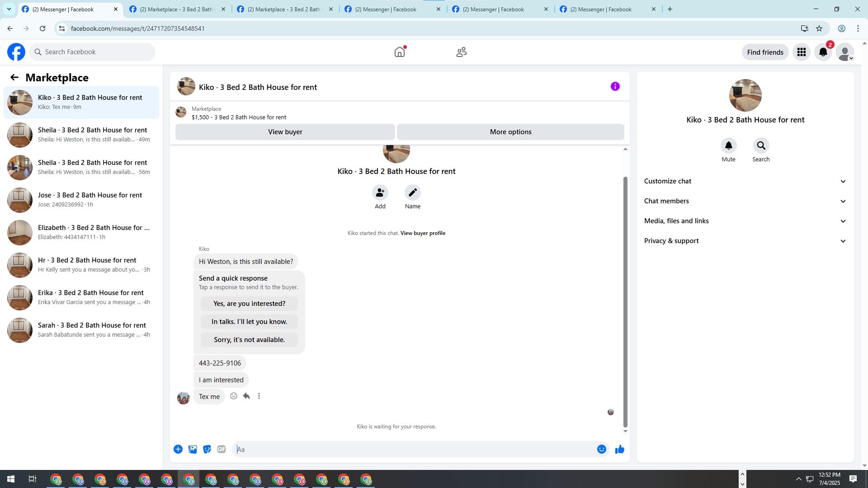Viewport: 868px width, 488px height.
Task: Click the chat scrollbar track
Action: click(x=625, y=163)
